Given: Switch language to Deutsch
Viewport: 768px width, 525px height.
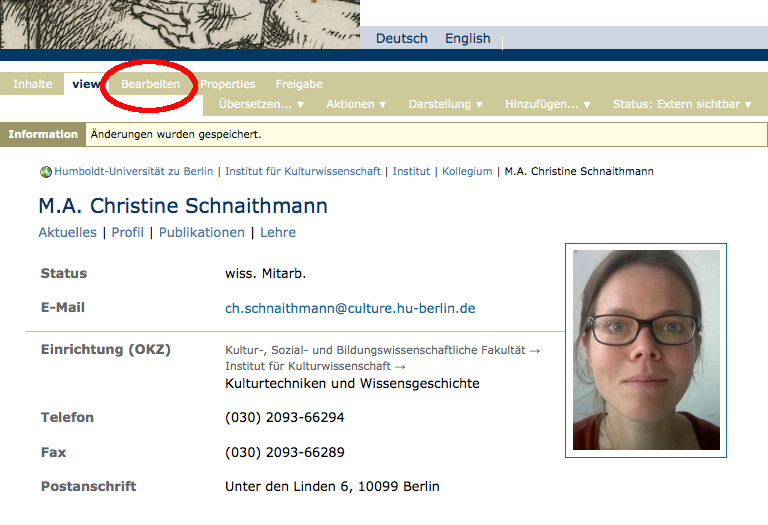Looking at the screenshot, I should tap(402, 38).
